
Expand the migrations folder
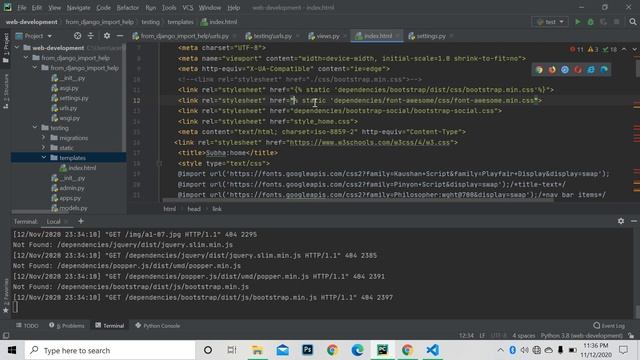44,138
